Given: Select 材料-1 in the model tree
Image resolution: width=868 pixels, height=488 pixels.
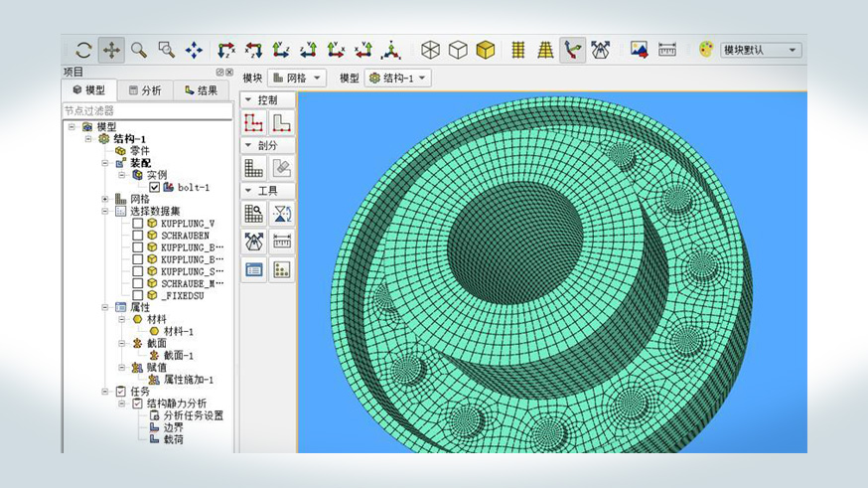Looking at the screenshot, I should tap(178, 331).
